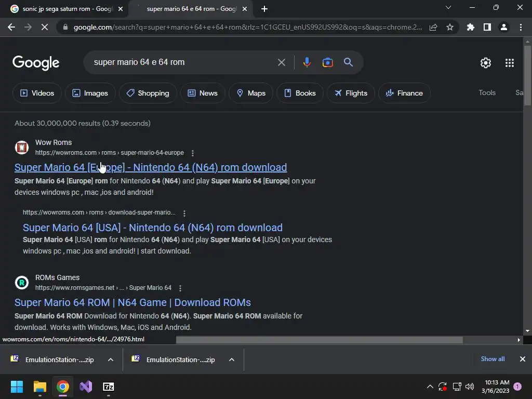This screenshot has width=532, height=399.
Task: View site security padlock info
Action: tap(65, 27)
